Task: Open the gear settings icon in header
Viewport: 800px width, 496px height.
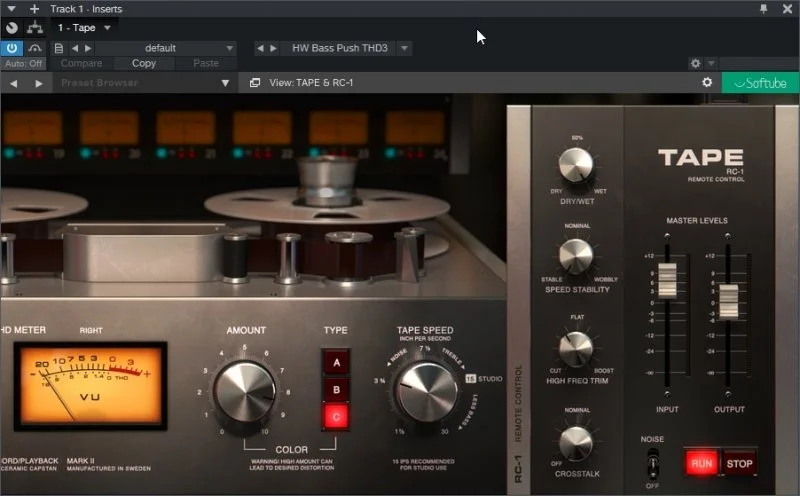Action: click(695, 63)
